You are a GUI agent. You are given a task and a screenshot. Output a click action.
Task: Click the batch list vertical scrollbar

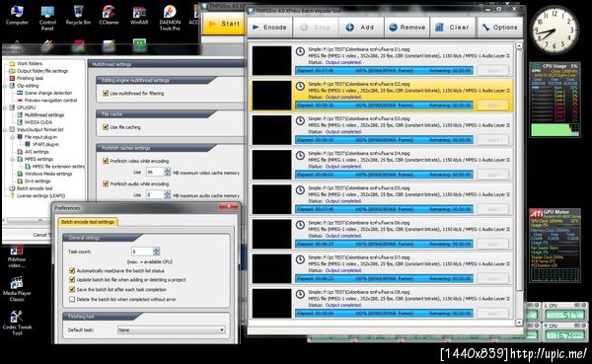519,184
